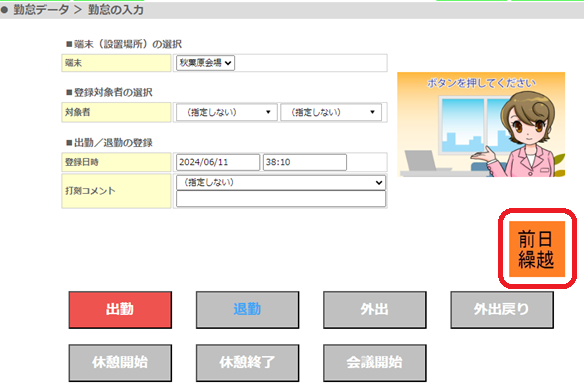Click the ■登録対象者の選択 heading

point(109,92)
